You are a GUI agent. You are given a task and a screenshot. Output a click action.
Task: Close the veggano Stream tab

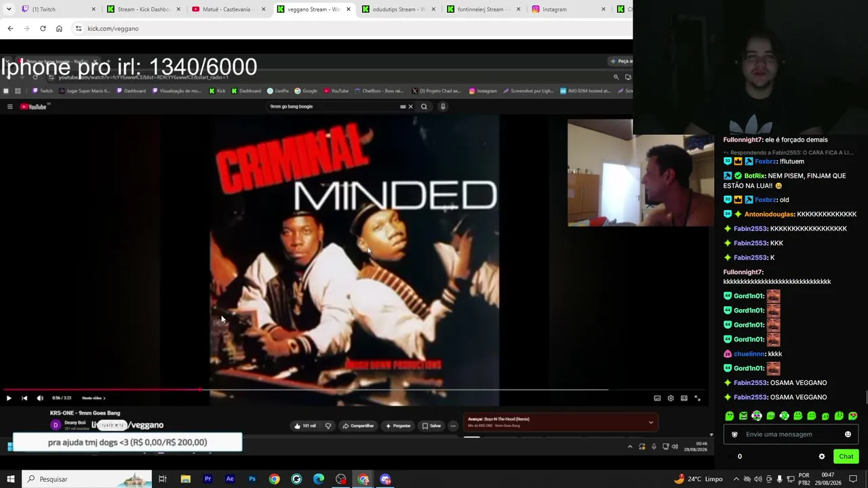[349, 9]
